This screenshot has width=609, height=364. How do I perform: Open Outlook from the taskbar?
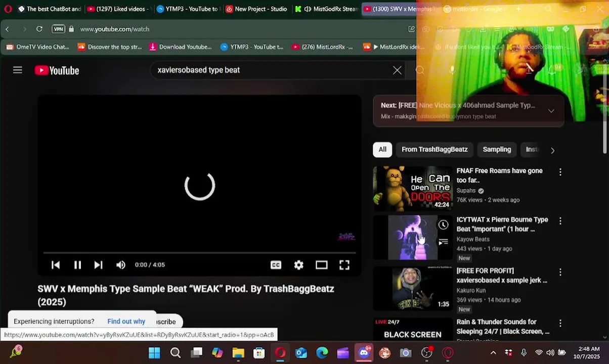[301, 352]
